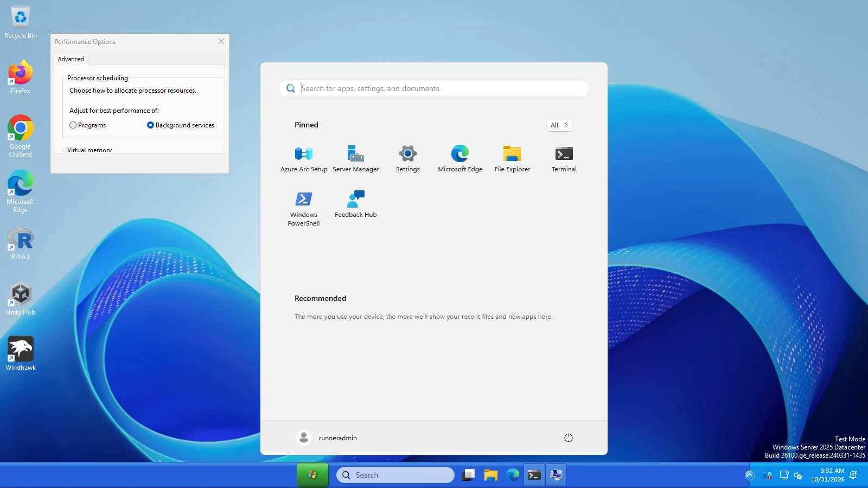The image size is (868, 488).
Task: Open Microsoft Edge in Start pinned apps
Action: tap(460, 159)
